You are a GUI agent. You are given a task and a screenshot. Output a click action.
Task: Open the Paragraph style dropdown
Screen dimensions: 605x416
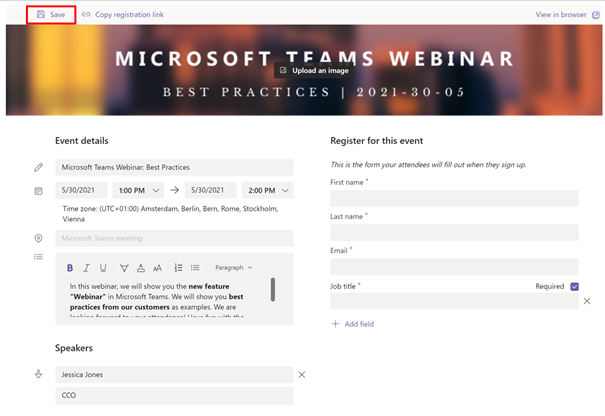click(234, 268)
